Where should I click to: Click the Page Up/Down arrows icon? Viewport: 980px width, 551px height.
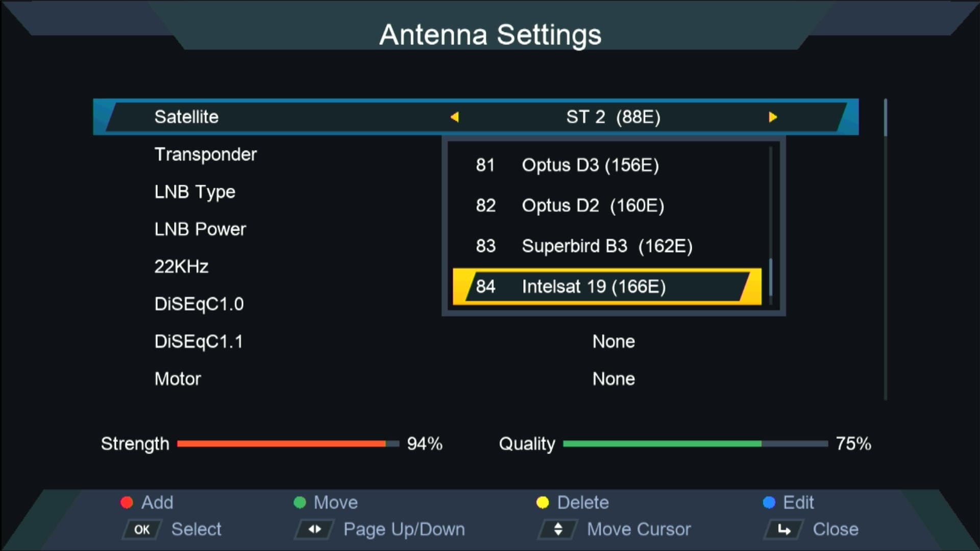pyautogui.click(x=314, y=529)
